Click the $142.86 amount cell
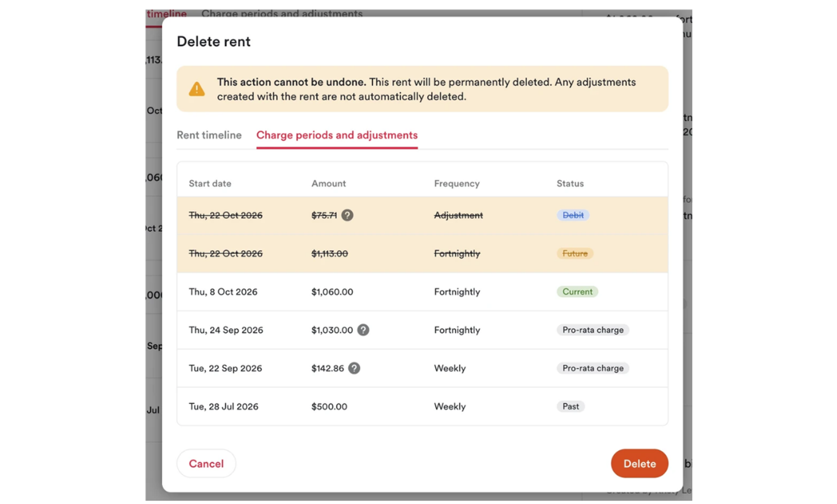Screen dimensions: 837x504 pyautogui.click(x=327, y=368)
